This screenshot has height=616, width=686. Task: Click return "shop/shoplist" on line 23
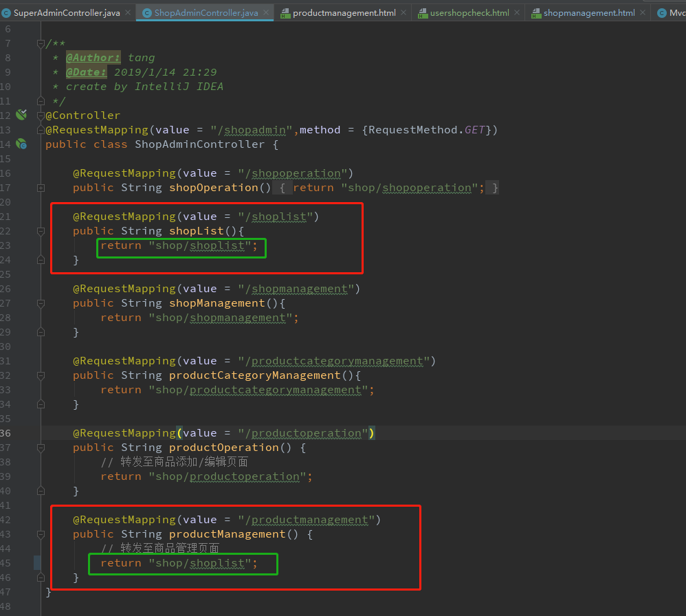click(x=179, y=245)
